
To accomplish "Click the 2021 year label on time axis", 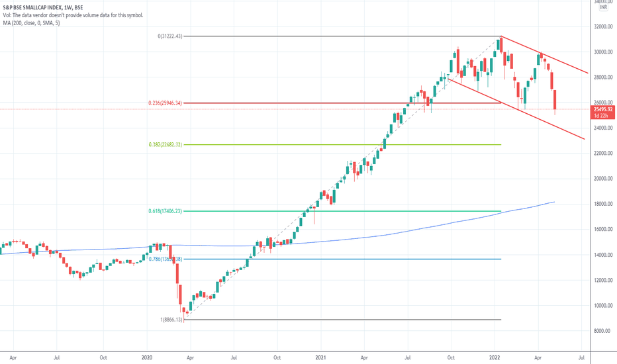I will coord(320,357).
